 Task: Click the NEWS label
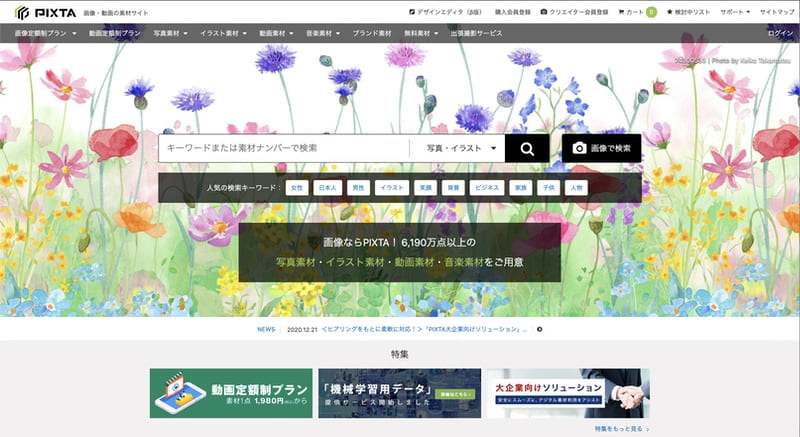(266, 329)
